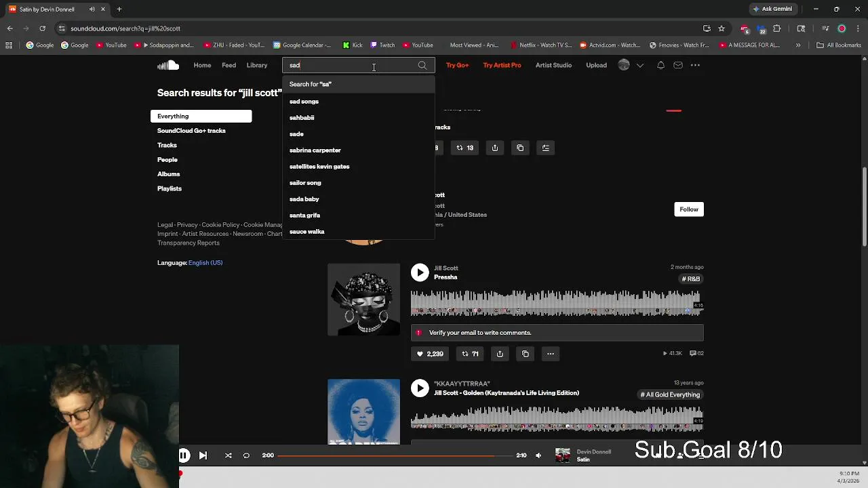Follow the Jill Scott profile
The height and width of the screenshot is (488, 868).
click(x=689, y=209)
